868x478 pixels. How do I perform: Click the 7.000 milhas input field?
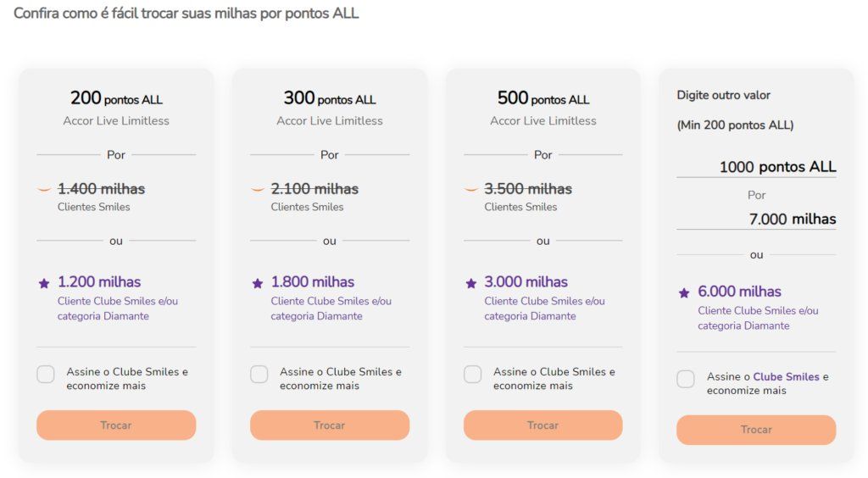(756, 219)
